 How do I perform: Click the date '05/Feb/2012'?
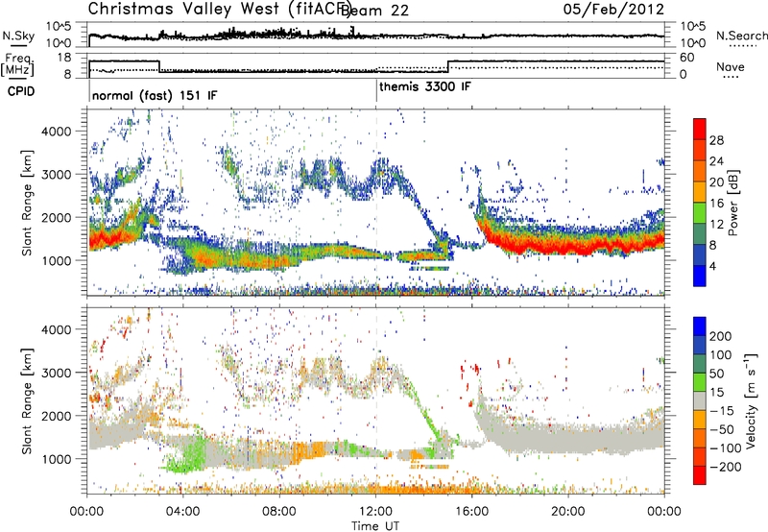[x=613, y=10]
